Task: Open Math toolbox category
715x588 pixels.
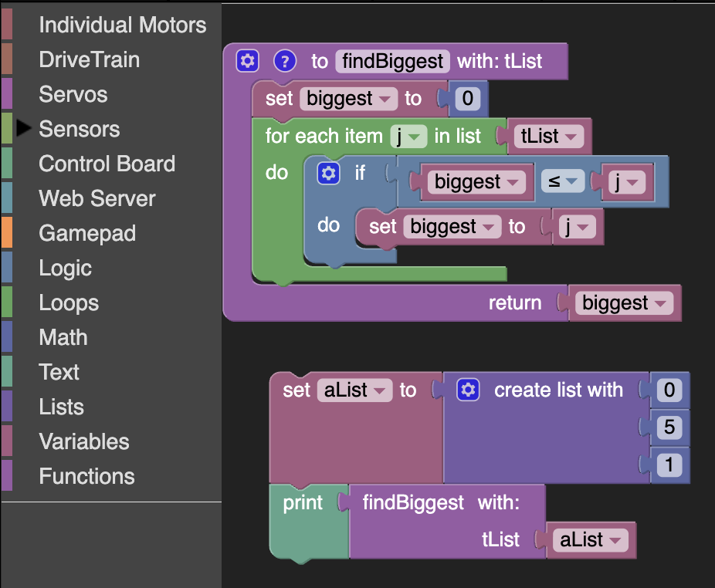Action: coord(63,337)
